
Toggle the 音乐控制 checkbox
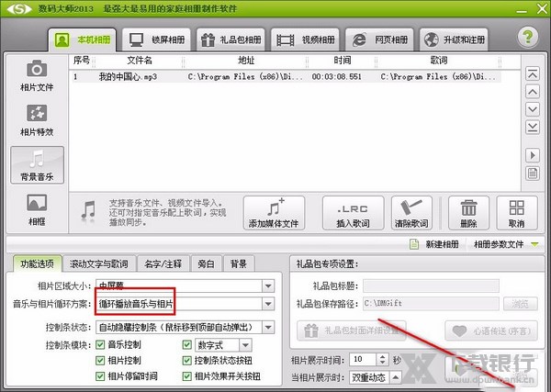tap(101, 345)
